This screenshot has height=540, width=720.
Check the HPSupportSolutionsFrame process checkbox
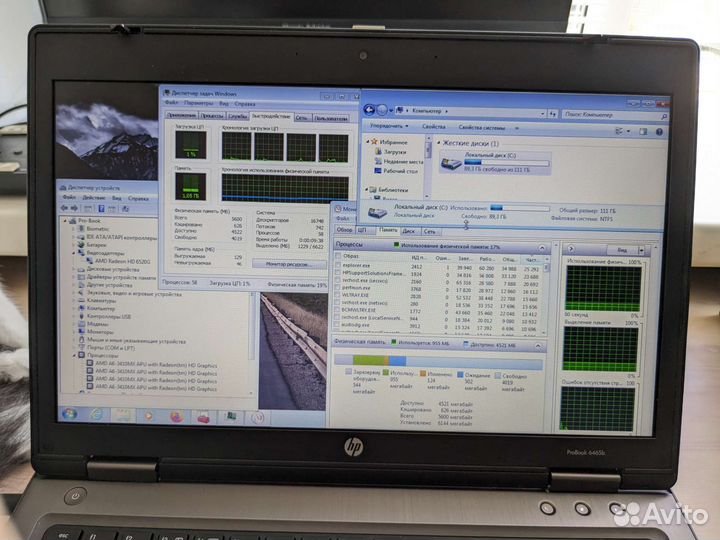(x=338, y=273)
